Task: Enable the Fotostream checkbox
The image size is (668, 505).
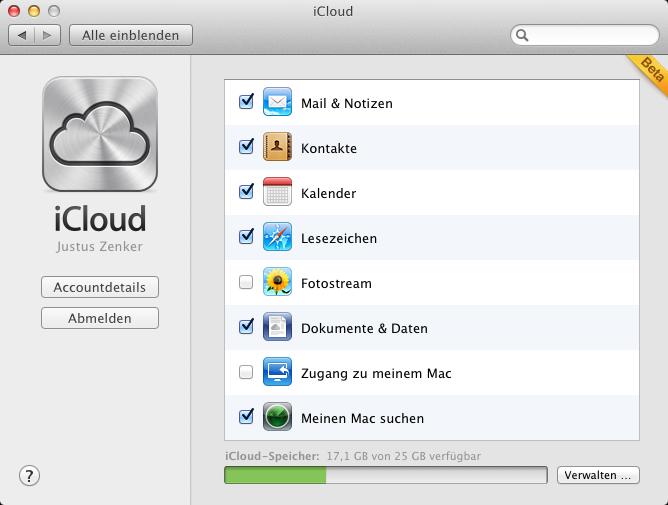Action: tap(246, 282)
